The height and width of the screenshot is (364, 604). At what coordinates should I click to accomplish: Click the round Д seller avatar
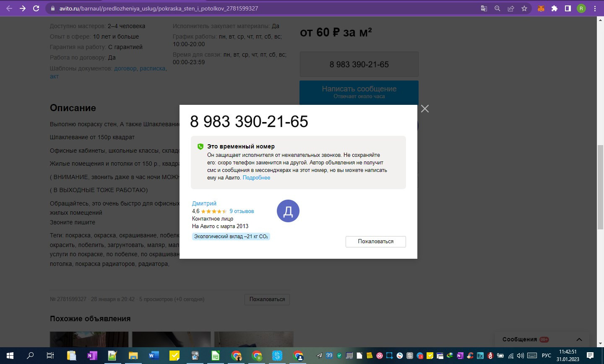[288, 211]
